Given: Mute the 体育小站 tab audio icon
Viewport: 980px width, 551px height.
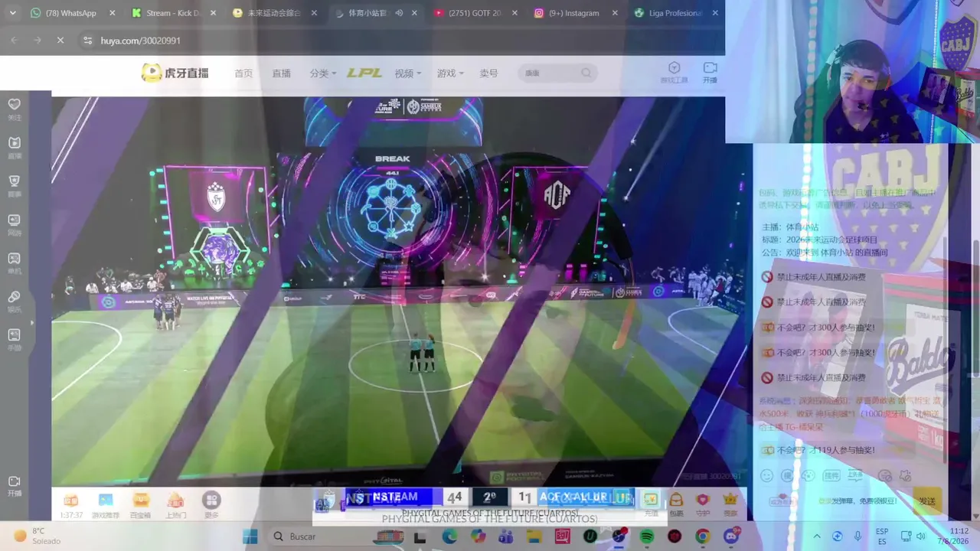Looking at the screenshot, I should 399,13.
